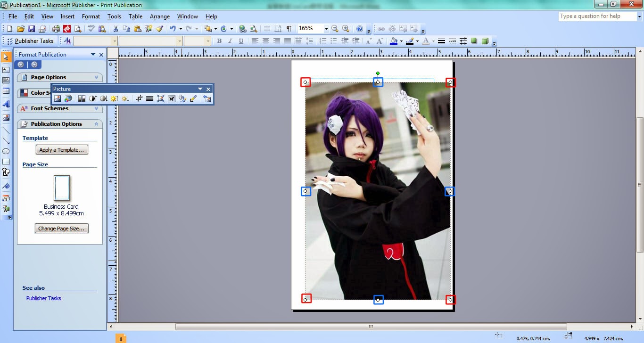
Task: Open Format Picture dialog from Picture toolbar
Action: click(x=182, y=98)
